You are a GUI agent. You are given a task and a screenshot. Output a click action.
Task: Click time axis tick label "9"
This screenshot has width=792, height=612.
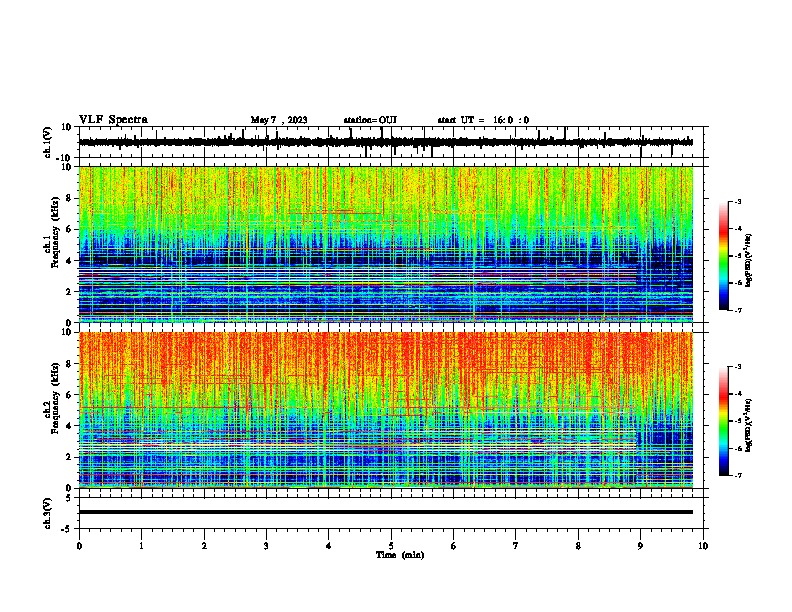640,546
